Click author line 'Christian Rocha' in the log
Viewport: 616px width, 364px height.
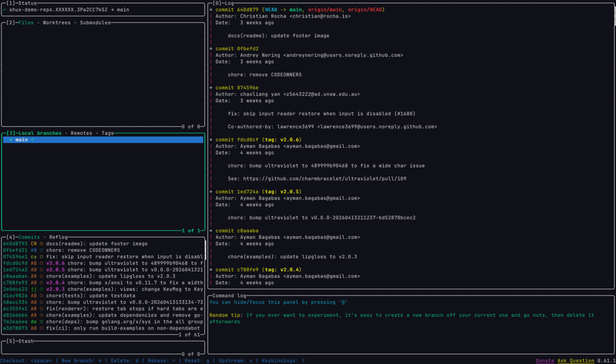click(x=283, y=16)
